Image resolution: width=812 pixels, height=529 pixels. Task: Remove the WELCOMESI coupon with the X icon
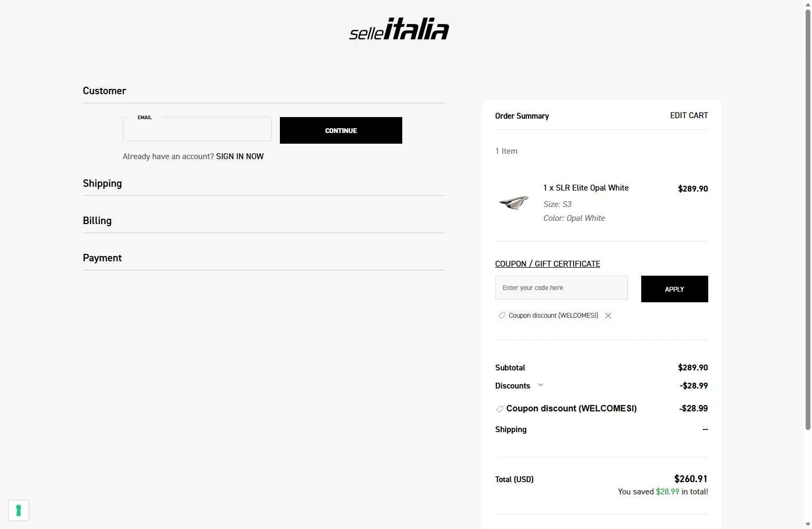pyautogui.click(x=608, y=316)
